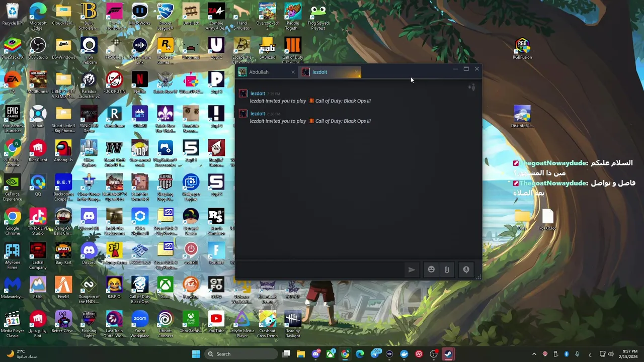Open the Windows Start menu
This screenshot has height=362, width=644.
196,354
